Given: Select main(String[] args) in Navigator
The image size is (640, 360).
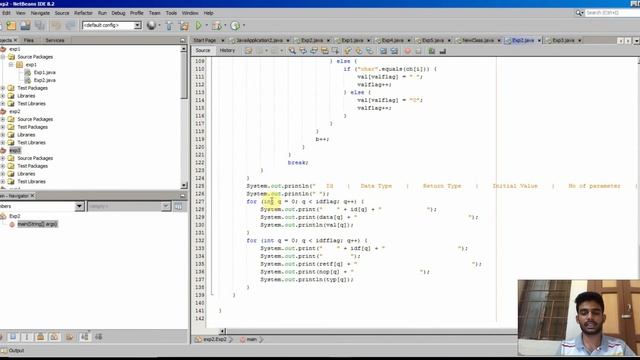Looking at the screenshot, I should click(37, 224).
